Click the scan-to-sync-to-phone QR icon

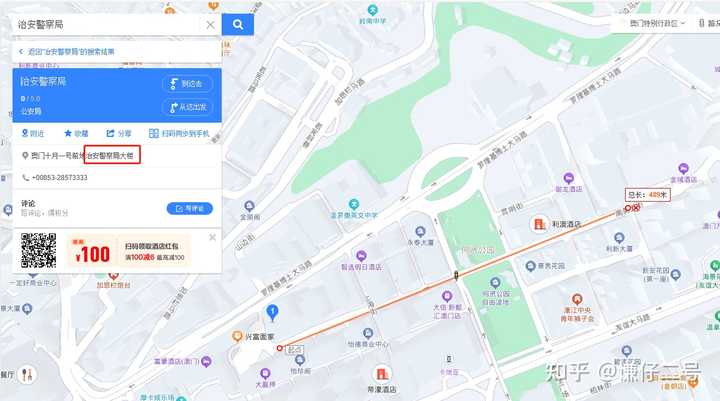(153, 133)
